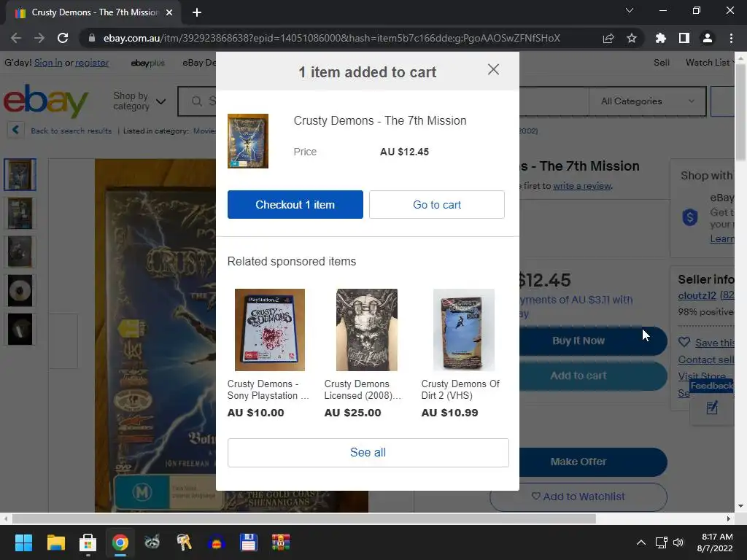Click the Add to cart button on page
This screenshot has width=747, height=560.
[x=593, y=376]
